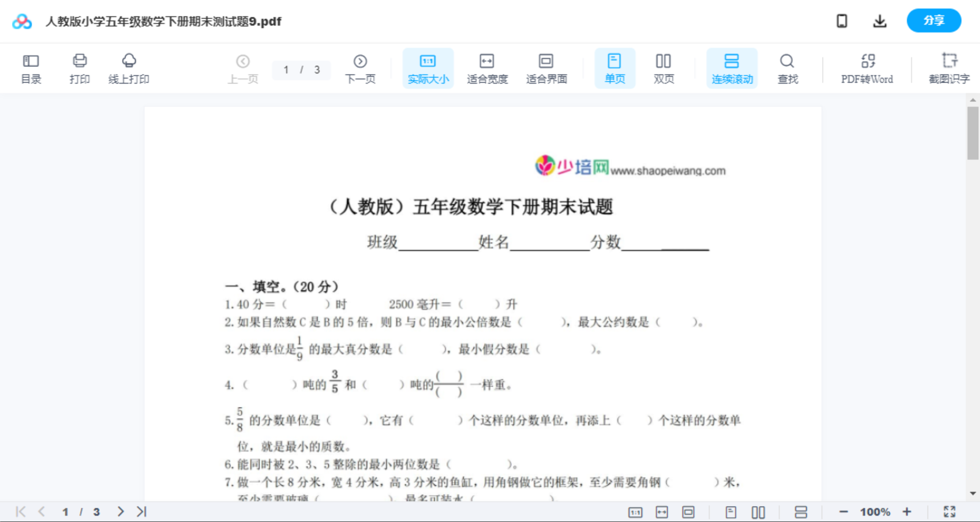Toggle 双页 two-page layout

[664, 68]
